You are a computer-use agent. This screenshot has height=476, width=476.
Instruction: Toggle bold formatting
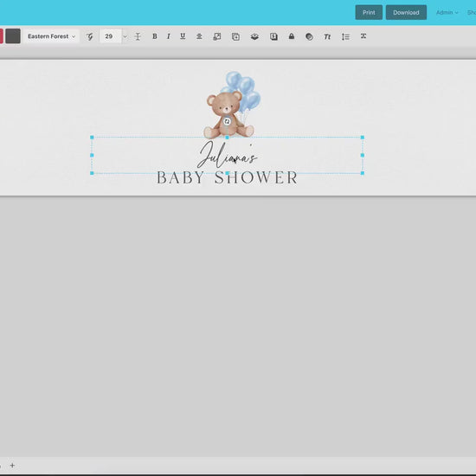pos(155,36)
